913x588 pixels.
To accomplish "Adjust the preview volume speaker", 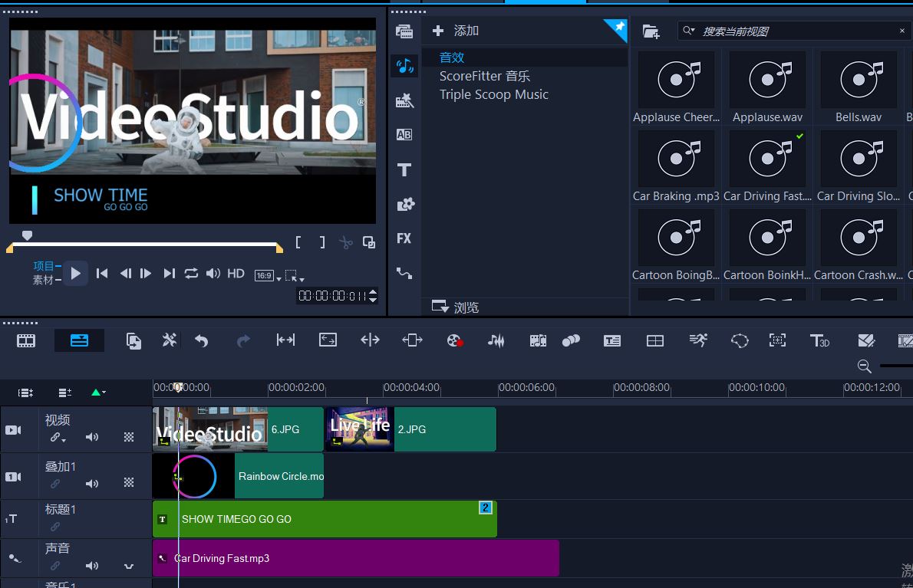I will [x=213, y=274].
